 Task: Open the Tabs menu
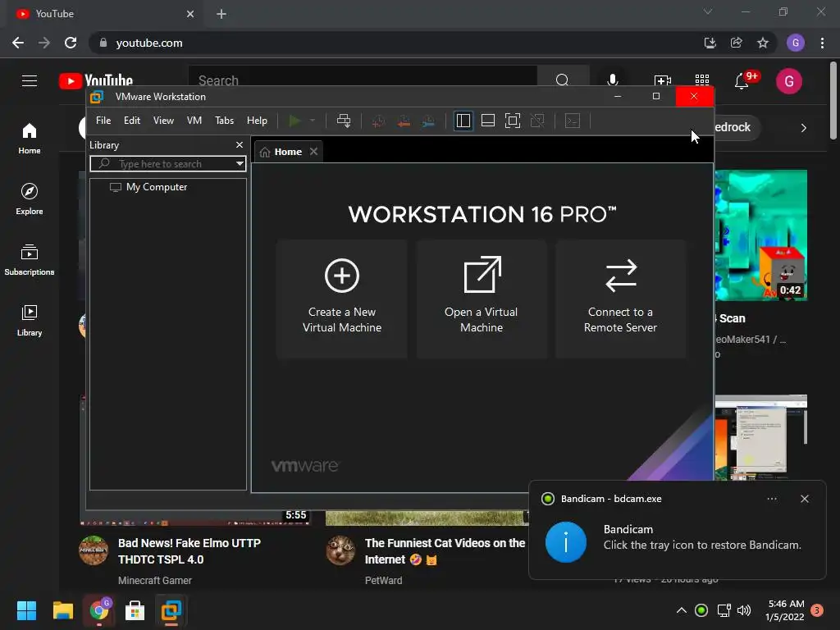coord(225,121)
